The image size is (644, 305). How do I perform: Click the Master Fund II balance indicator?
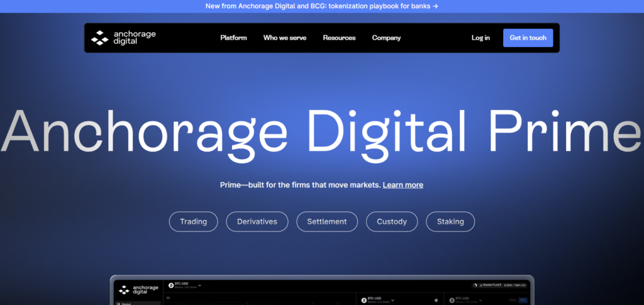tap(499, 286)
